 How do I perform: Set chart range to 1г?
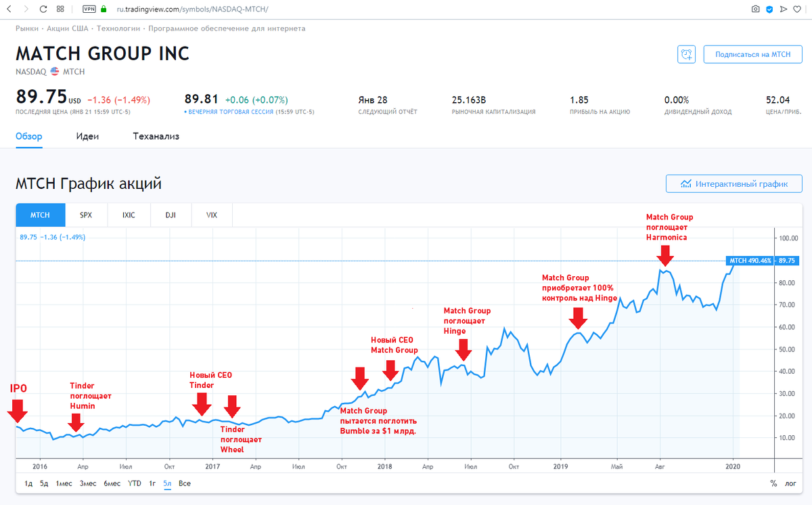tap(152, 483)
